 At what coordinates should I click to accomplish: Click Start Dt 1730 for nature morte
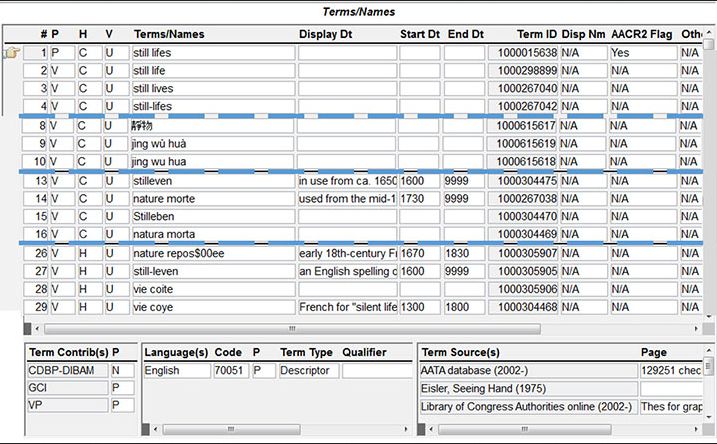(x=420, y=199)
